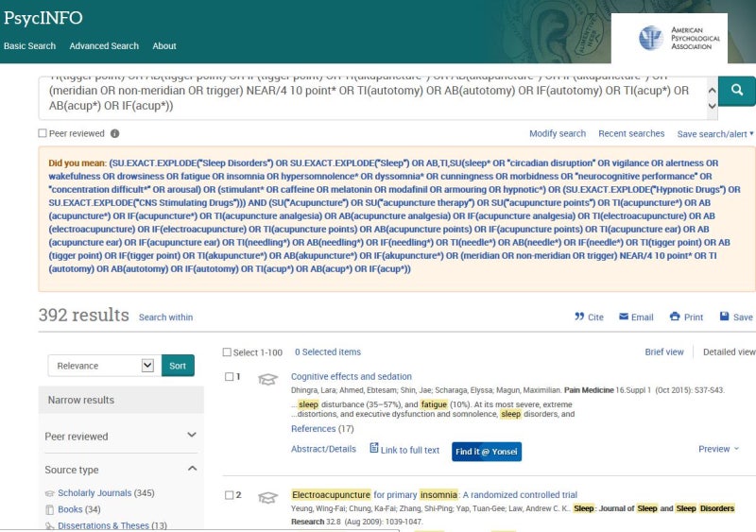The image size is (756, 532).
Task: Click References (17) link
Action: (322, 429)
